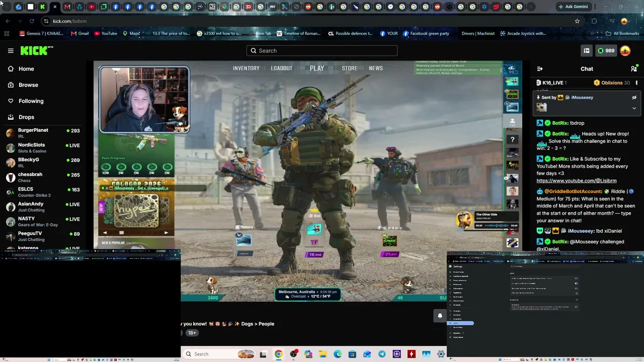The height and width of the screenshot is (362, 644).
Task: Expand the pinned message chevron
Action: click(x=634, y=108)
